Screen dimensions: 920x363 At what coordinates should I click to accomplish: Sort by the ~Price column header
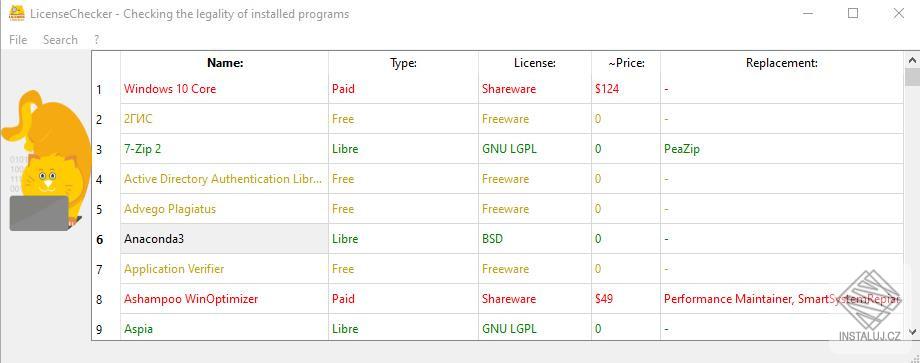[626, 63]
